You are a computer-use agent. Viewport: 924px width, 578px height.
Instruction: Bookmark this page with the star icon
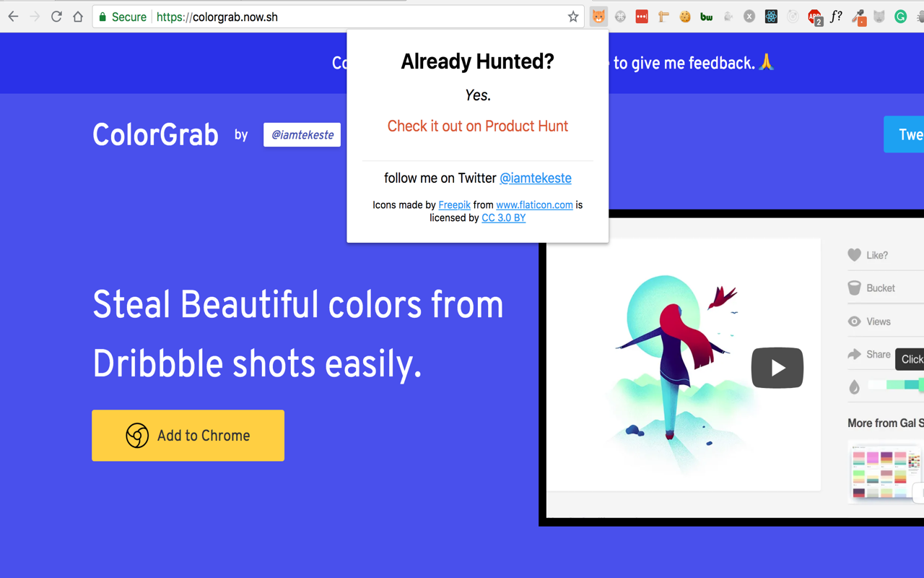tap(573, 17)
